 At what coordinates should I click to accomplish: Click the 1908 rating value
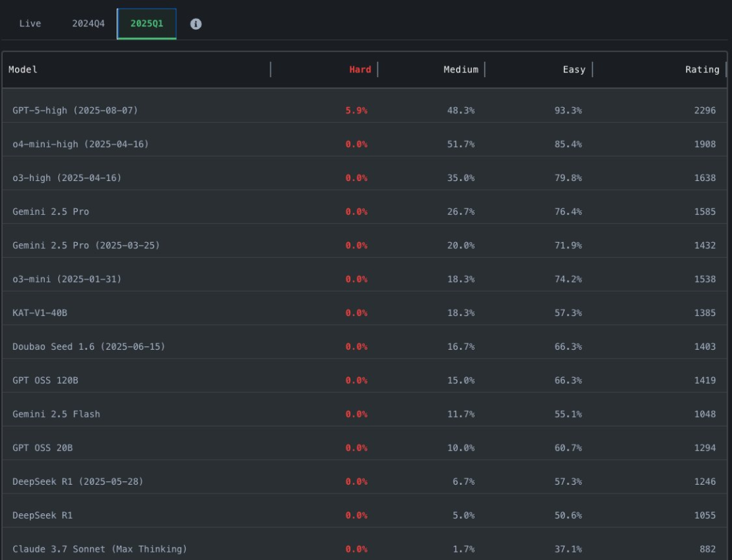pyautogui.click(x=705, y=144)
